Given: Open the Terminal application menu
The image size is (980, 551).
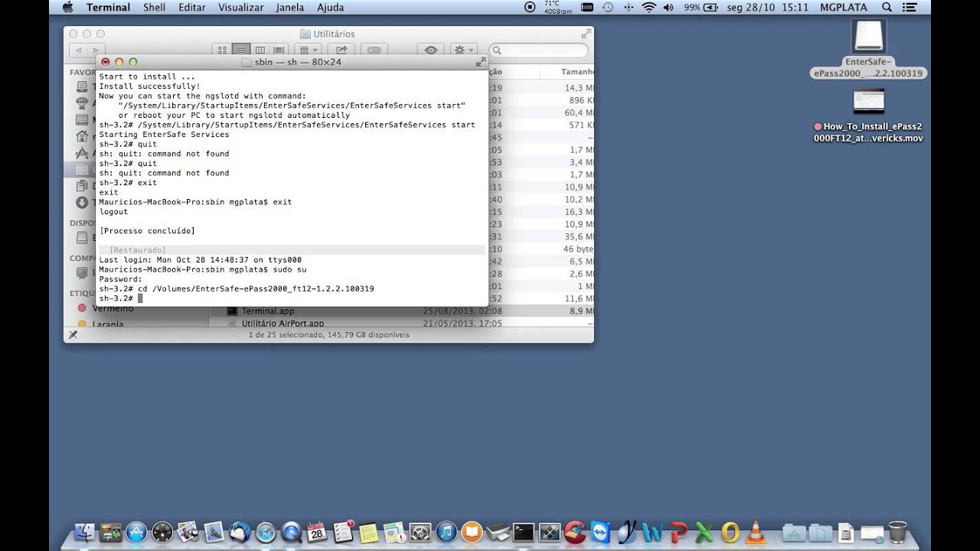Looking at the screenshot, I should tap(108, 8).
